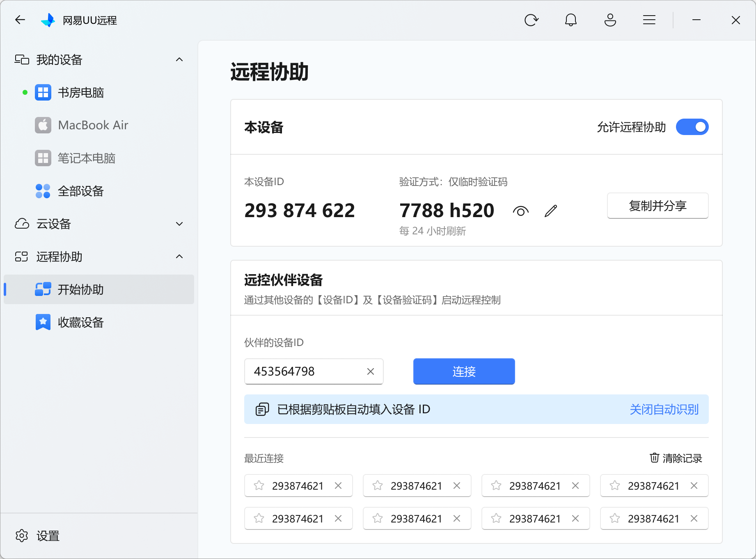
Task: Click the 关闭自动识别 link
Action: pyautogui.click(x=664, y=409)
